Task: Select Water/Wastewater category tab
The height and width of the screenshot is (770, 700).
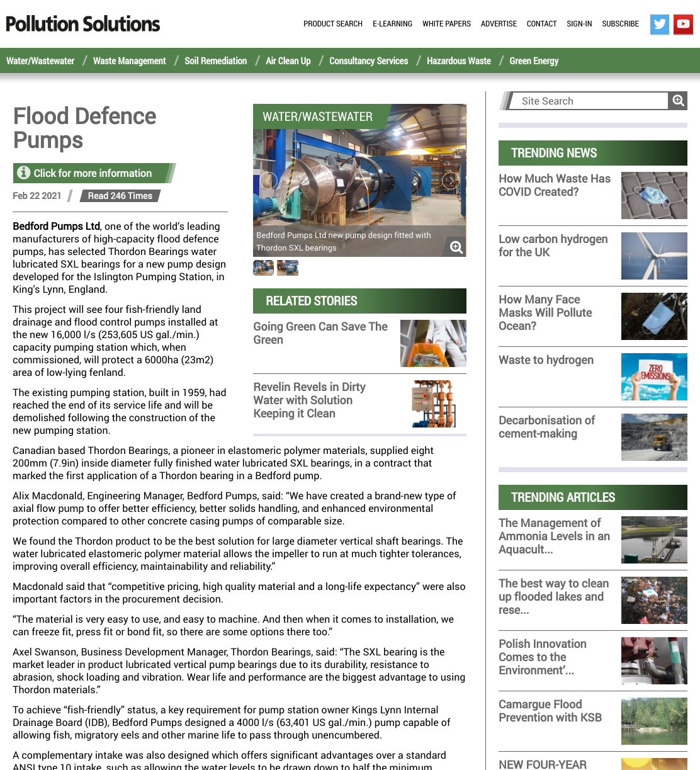Action: 40,61
